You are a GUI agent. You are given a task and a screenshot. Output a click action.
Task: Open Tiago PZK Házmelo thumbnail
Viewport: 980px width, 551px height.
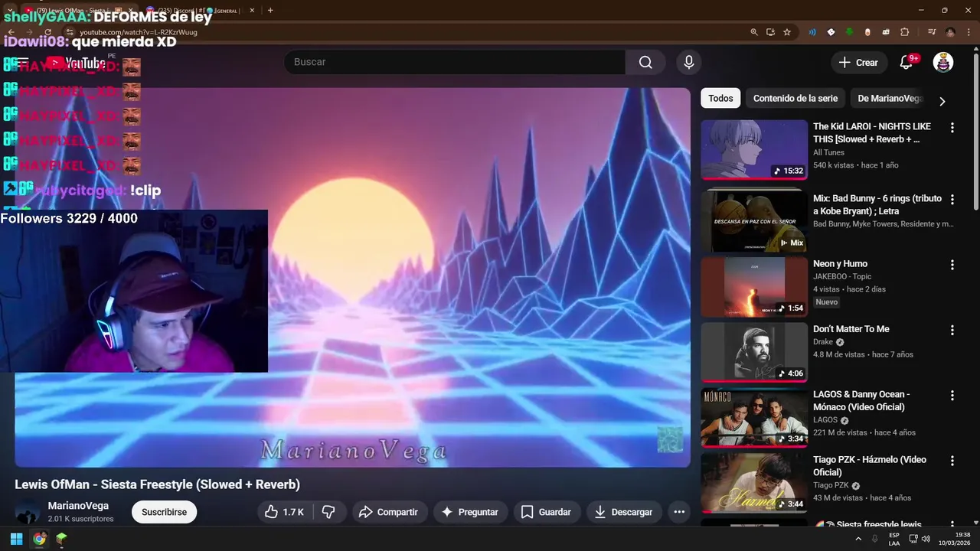click(754, 483)
